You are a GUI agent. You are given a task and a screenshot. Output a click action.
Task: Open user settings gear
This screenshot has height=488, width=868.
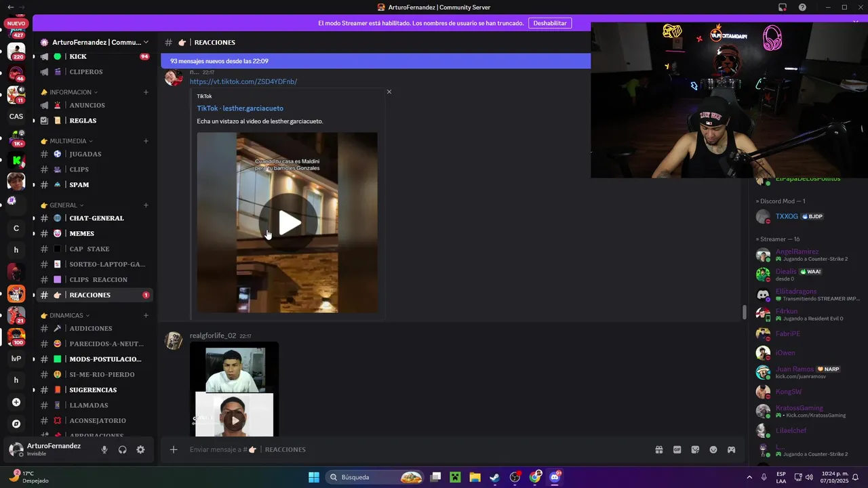point(140,449)
